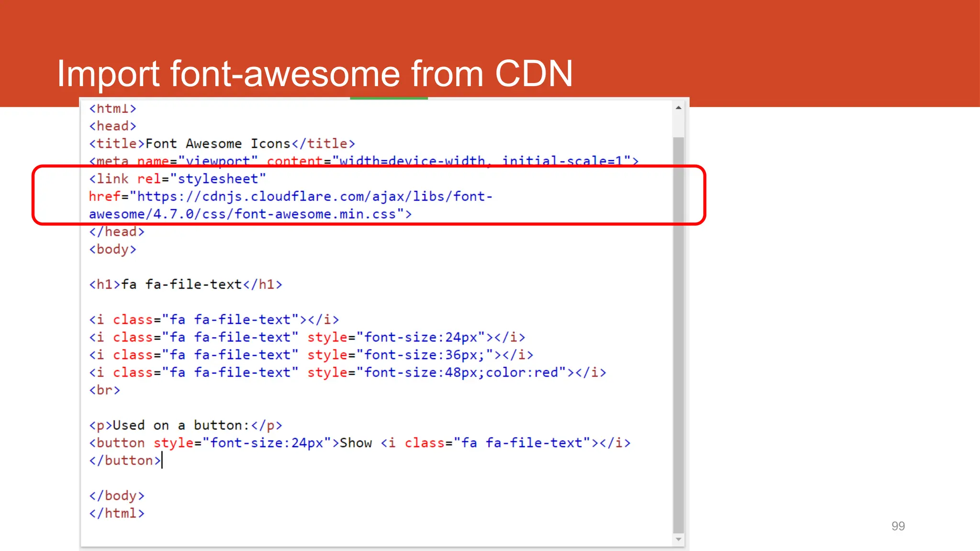Click the vertical scrollbar thumb of code editor

(x=678, y=335)
